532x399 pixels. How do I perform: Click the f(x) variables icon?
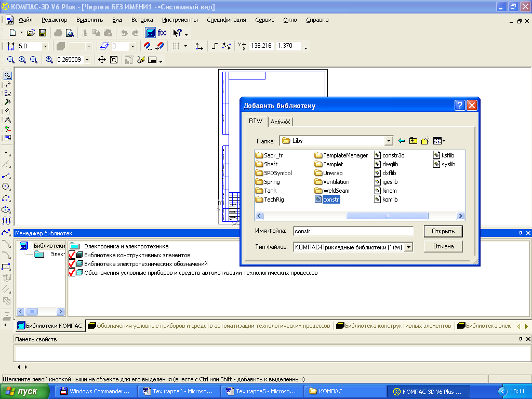[162, 33]
